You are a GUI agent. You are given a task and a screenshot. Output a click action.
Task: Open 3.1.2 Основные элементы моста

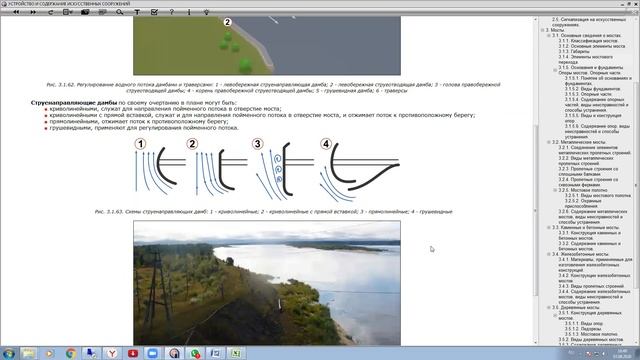(592, 46)
